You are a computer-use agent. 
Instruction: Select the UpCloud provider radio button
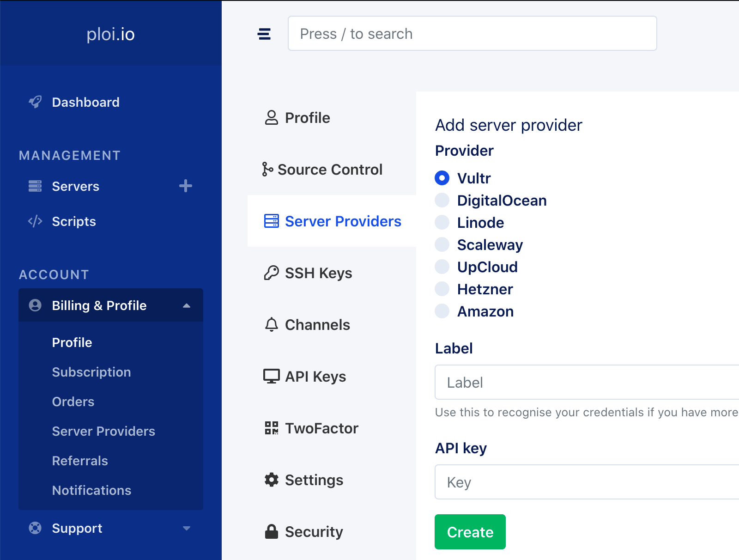442,267
